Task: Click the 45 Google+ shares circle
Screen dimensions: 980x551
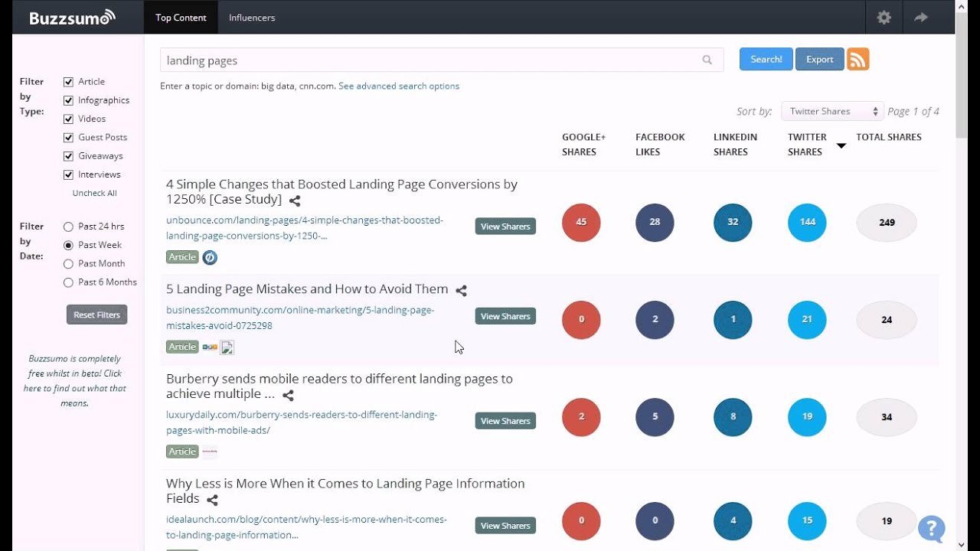Action: point(581,223)
